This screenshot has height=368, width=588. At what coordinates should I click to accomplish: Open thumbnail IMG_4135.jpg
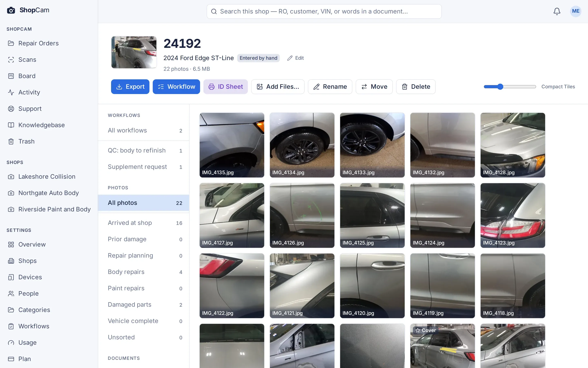pyautogui.click(x=232, y=145)
